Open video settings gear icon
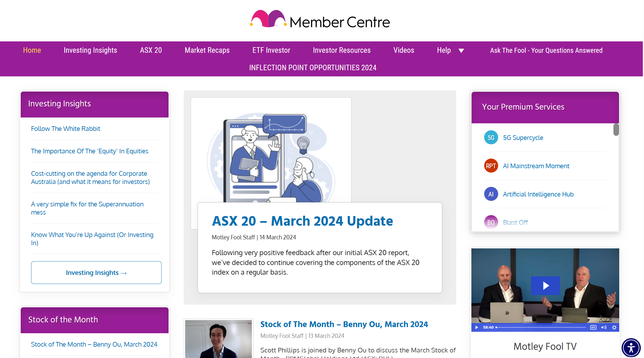The height and width of the screenshot is (358, 644). (614, 327)
